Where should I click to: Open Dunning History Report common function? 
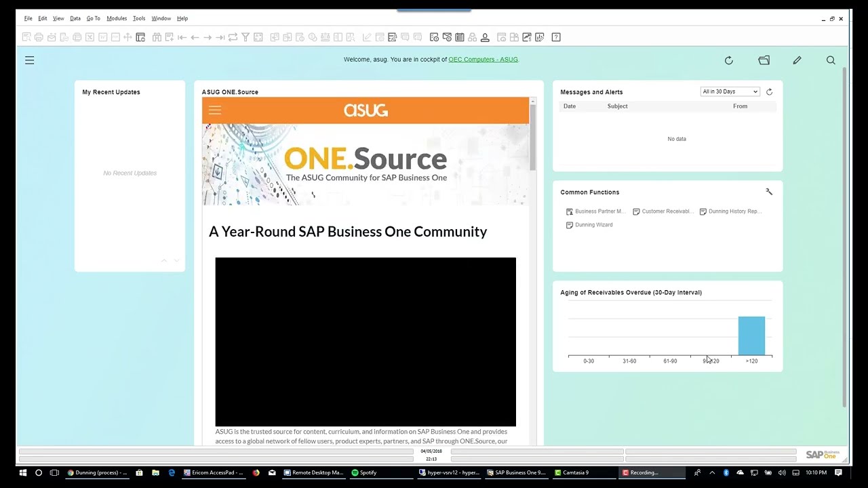pyautogui.click(x=730, y=211)
